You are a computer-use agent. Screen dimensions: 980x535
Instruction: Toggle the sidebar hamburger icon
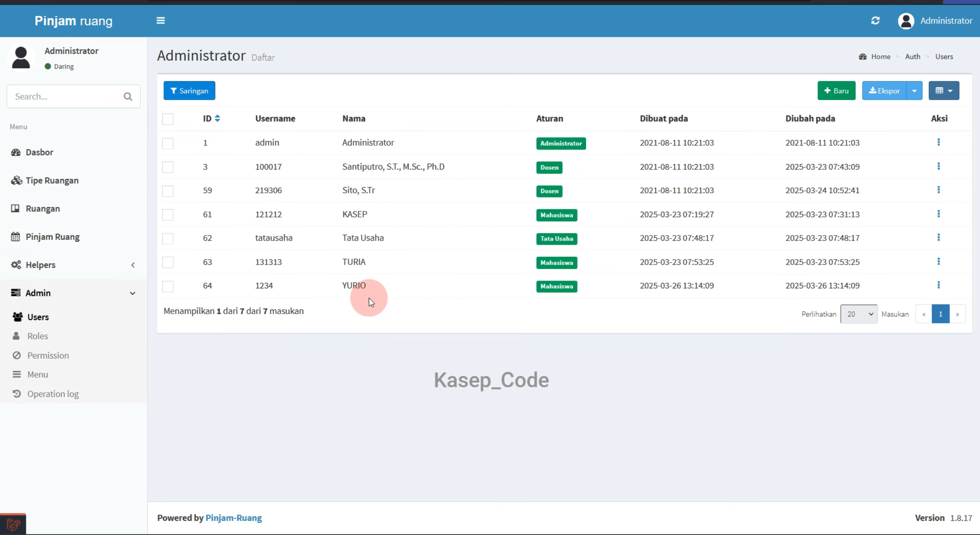[x=161, y=21]
